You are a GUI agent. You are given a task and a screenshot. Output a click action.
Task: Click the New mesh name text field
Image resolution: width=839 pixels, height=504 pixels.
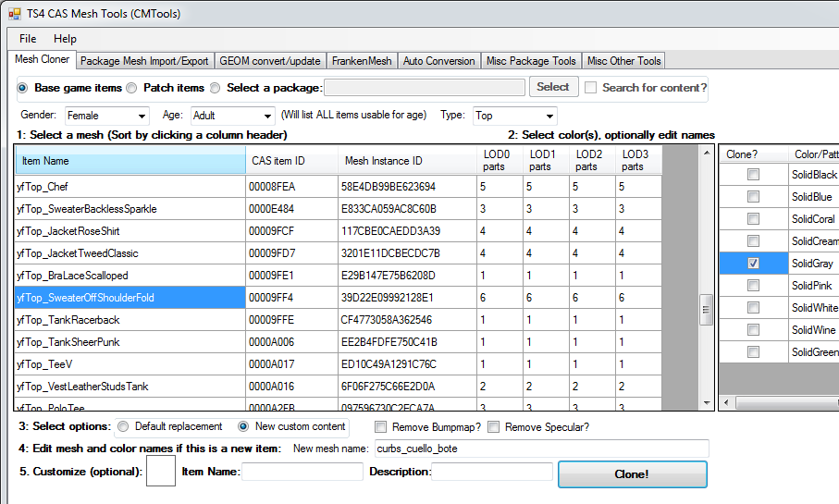[x=541, y=449]
